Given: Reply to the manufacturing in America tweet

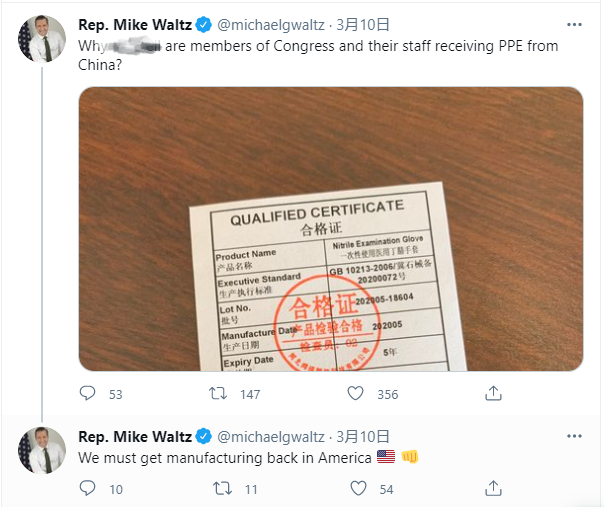Looking at the screenshot, I should click(x=87, y=489).
